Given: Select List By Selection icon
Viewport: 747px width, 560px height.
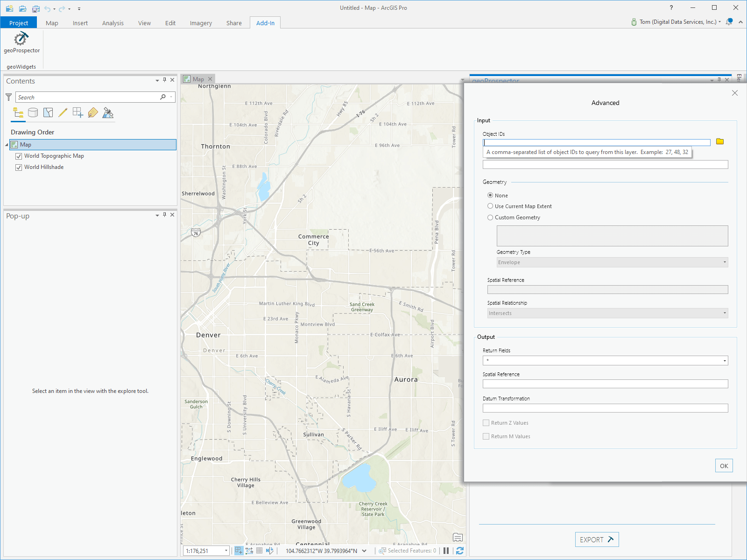Looking at the screenshot, I should pos(48,112).
